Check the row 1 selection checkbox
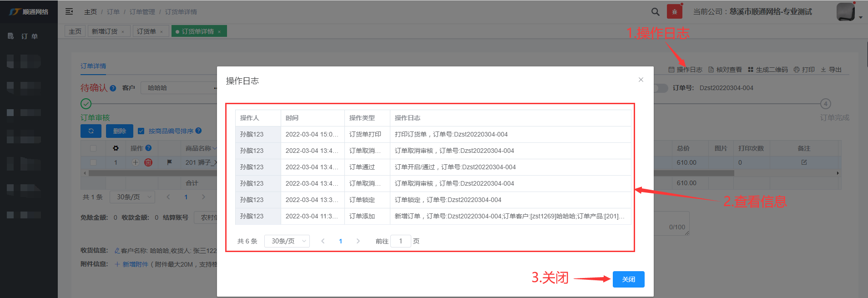The image size is (868, 298). point(93,162)
